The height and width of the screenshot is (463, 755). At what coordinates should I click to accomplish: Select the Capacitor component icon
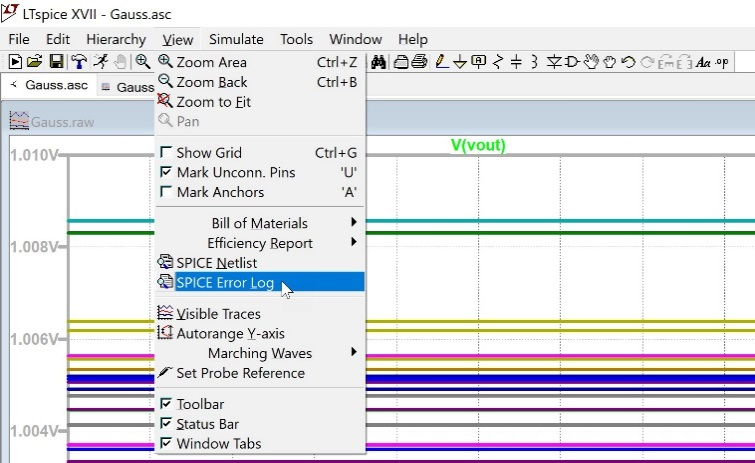pyautogui.click(x=517, y=62)
